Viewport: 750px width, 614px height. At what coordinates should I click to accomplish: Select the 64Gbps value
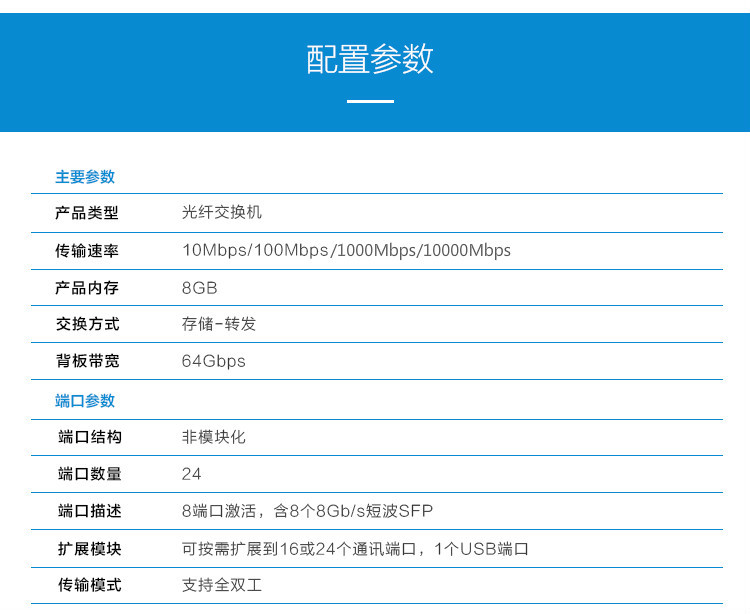213,362
